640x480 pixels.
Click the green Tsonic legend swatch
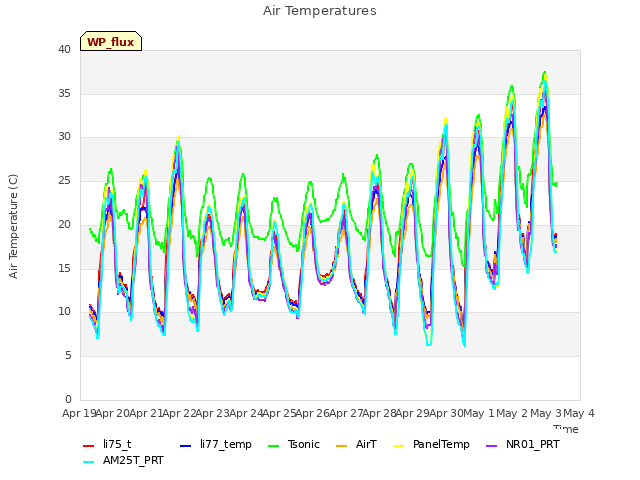click(x=273, y=446)
